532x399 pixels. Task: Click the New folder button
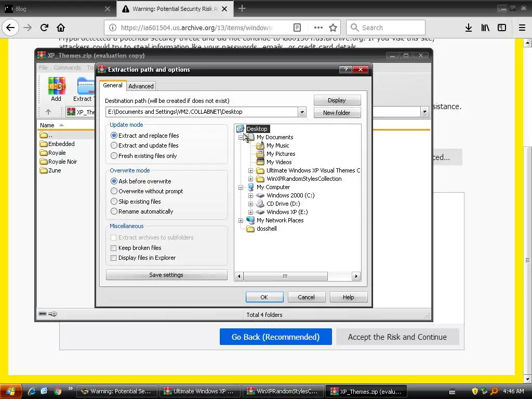(337, 112)
